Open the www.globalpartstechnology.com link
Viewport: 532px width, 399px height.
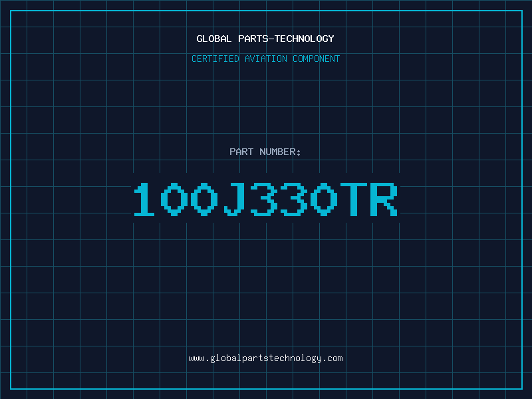[x=265, y=358]
